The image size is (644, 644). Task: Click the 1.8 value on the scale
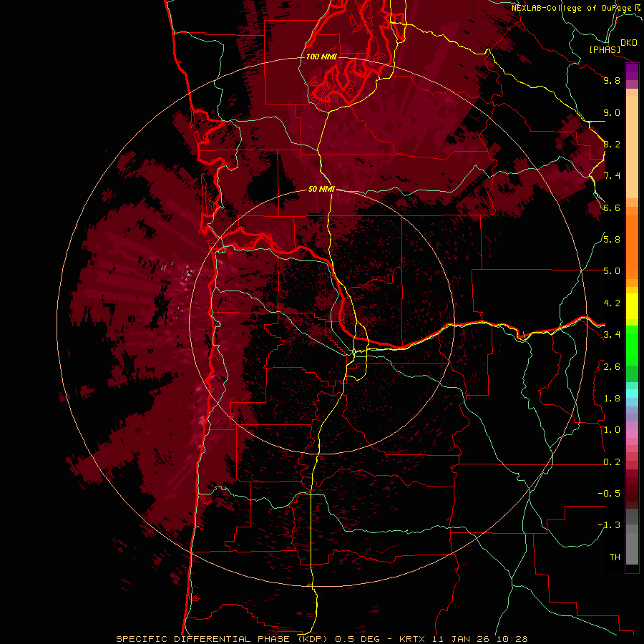coord(612,399)
